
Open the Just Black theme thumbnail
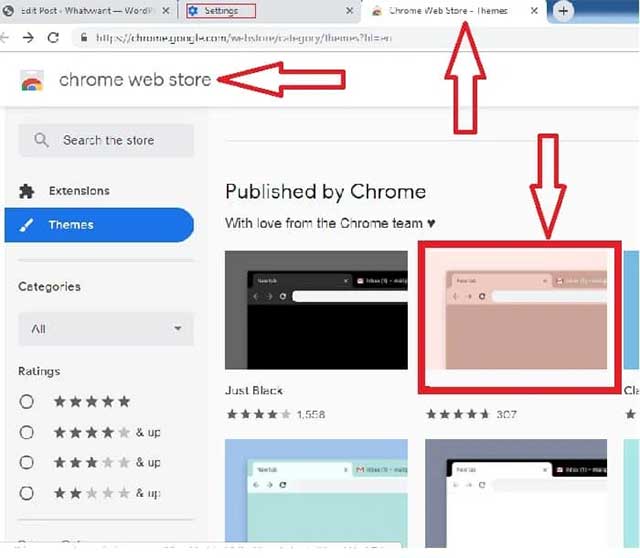tap(316, 310)
